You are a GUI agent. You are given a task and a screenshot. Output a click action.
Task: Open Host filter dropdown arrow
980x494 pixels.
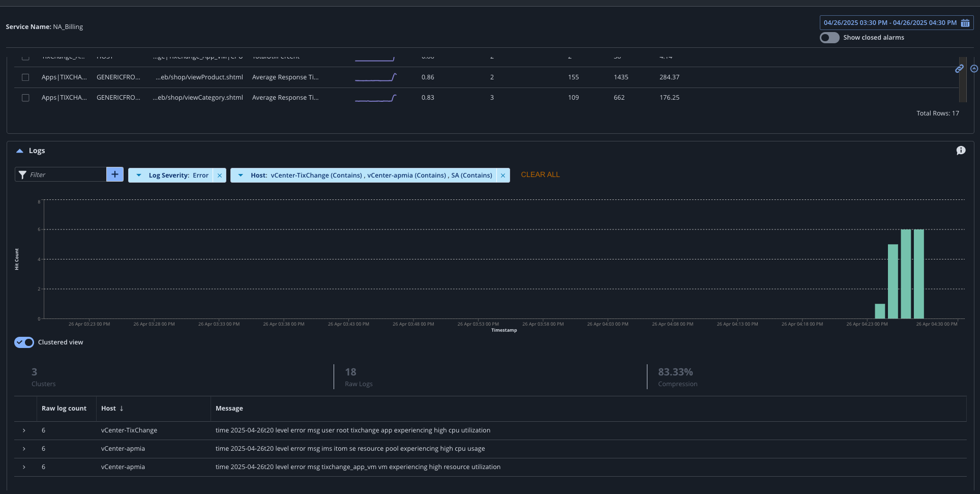241,175
